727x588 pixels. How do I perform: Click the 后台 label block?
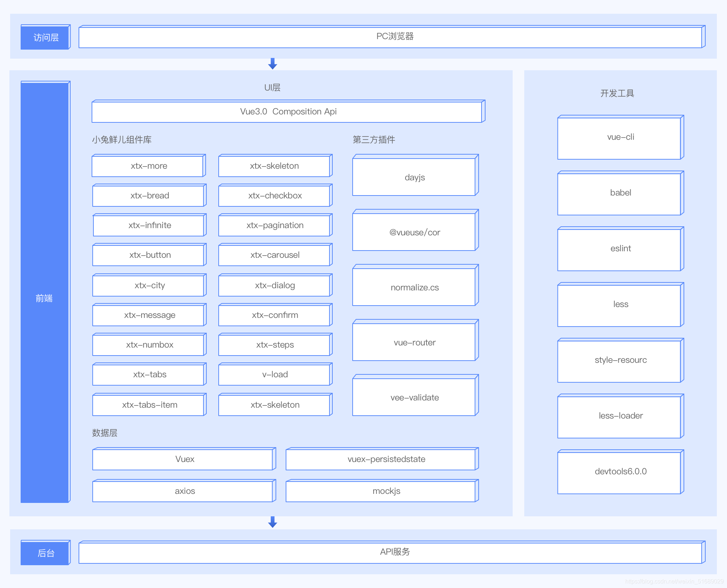(x=45, y=553)
